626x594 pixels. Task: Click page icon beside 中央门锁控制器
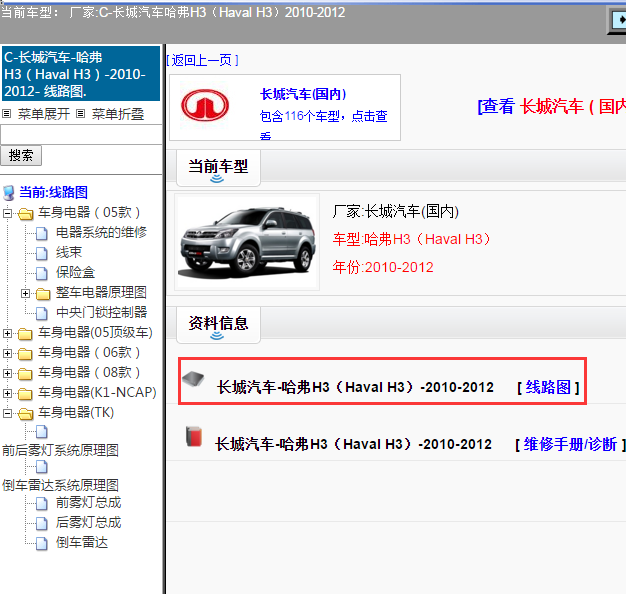pyautogui.click(x=42, y=313)
